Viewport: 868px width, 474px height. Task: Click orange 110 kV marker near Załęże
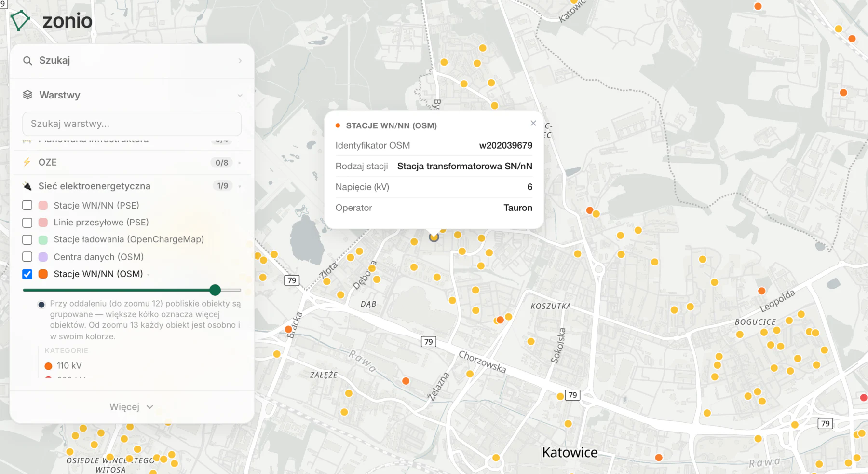click(x=406, y=381)
